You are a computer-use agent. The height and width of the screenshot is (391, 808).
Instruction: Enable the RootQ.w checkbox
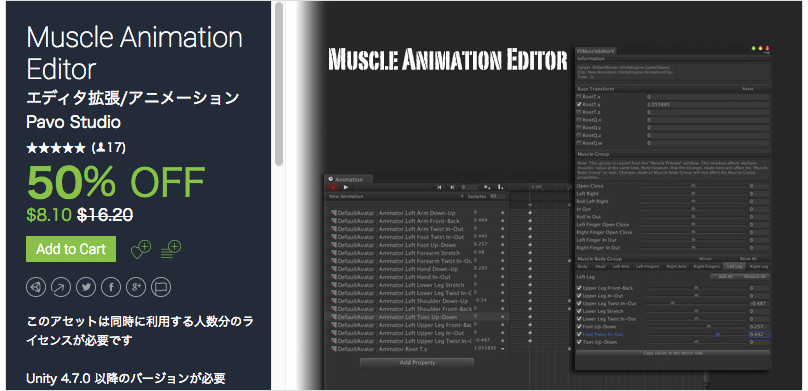click(x=579, y=143)
